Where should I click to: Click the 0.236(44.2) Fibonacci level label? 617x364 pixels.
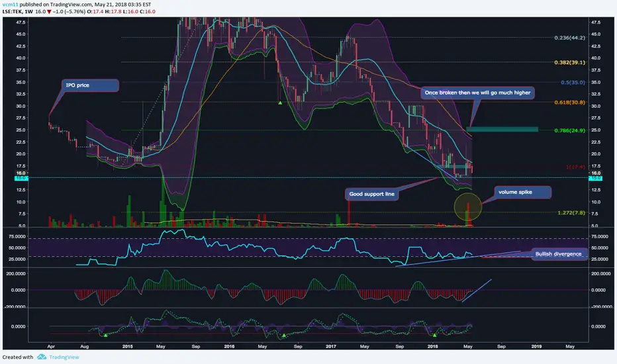click(x=569, y=38)
